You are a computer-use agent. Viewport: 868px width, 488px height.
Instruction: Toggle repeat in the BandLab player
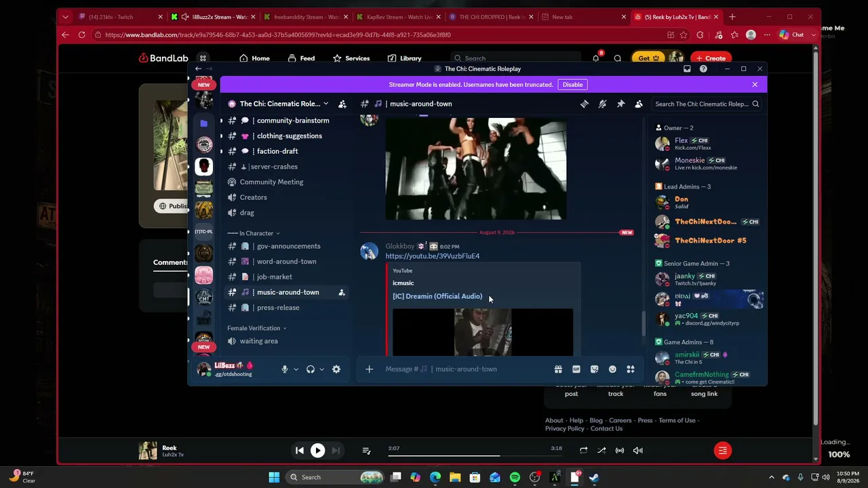pos(583,451)
